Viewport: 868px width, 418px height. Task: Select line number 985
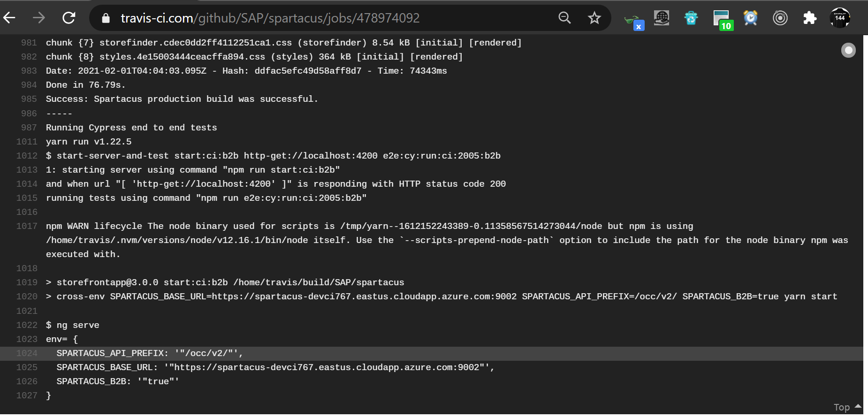(x=29, y=99)
